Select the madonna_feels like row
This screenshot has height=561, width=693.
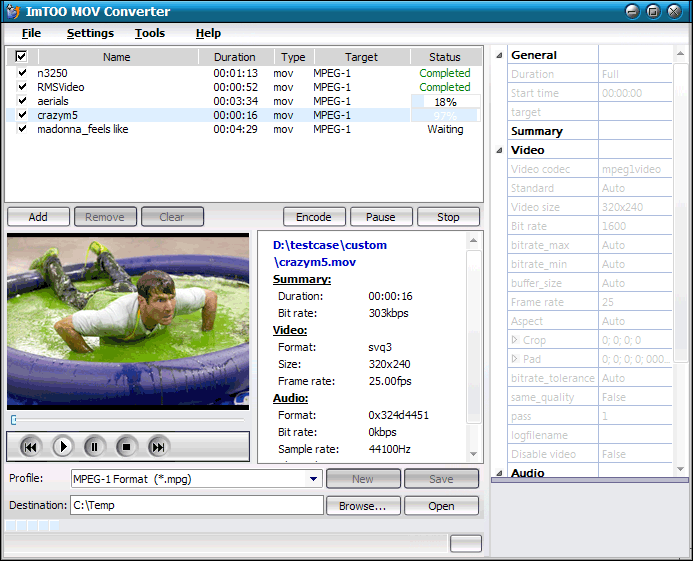click(x=244, y=130)
